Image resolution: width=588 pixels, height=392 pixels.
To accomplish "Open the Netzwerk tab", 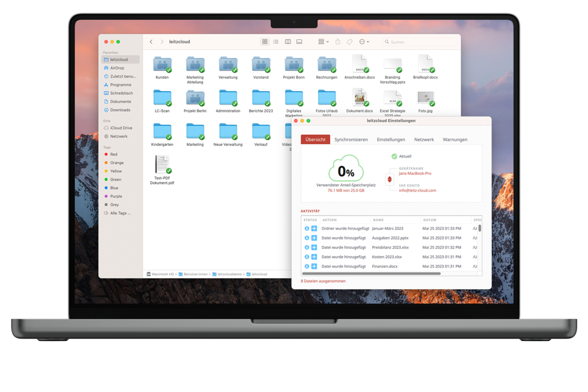I will (x=424, y=140).
